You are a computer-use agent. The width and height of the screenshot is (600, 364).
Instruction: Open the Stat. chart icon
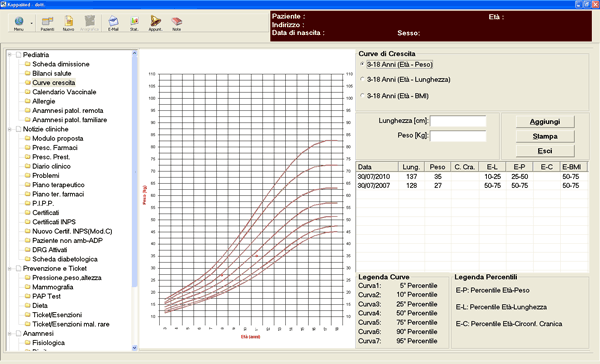pos(134,22)
